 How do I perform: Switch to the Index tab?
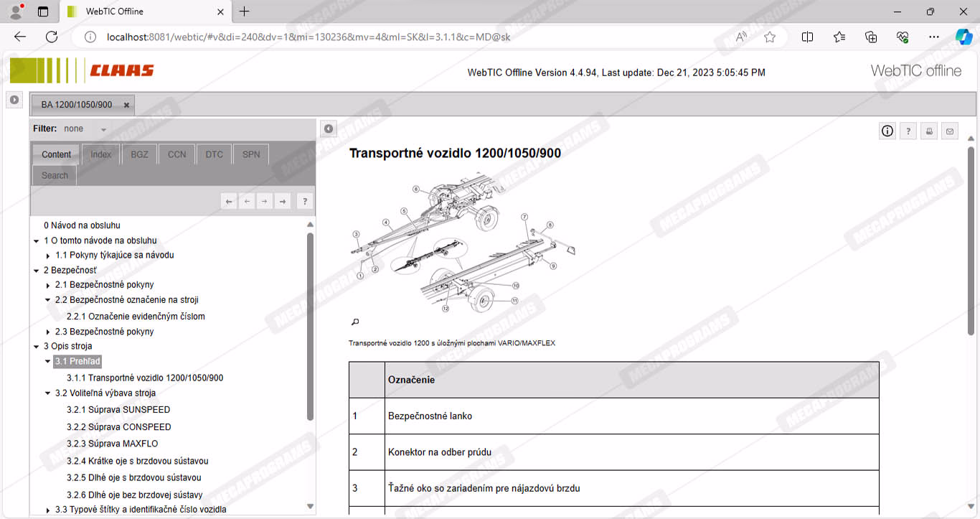[100, 154]
